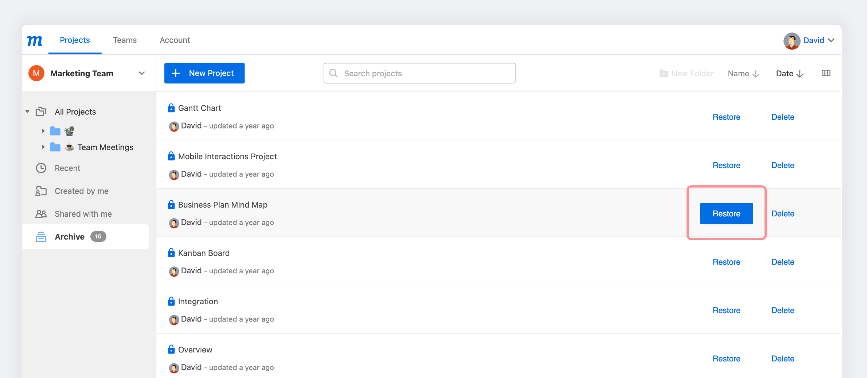Open David's user menu chevron

(831, 40)
